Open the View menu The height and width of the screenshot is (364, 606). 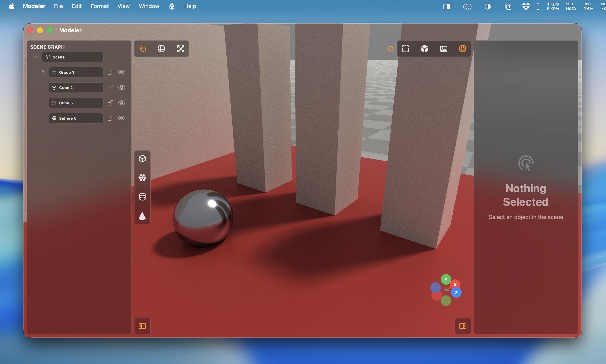[x=123, y=6]
